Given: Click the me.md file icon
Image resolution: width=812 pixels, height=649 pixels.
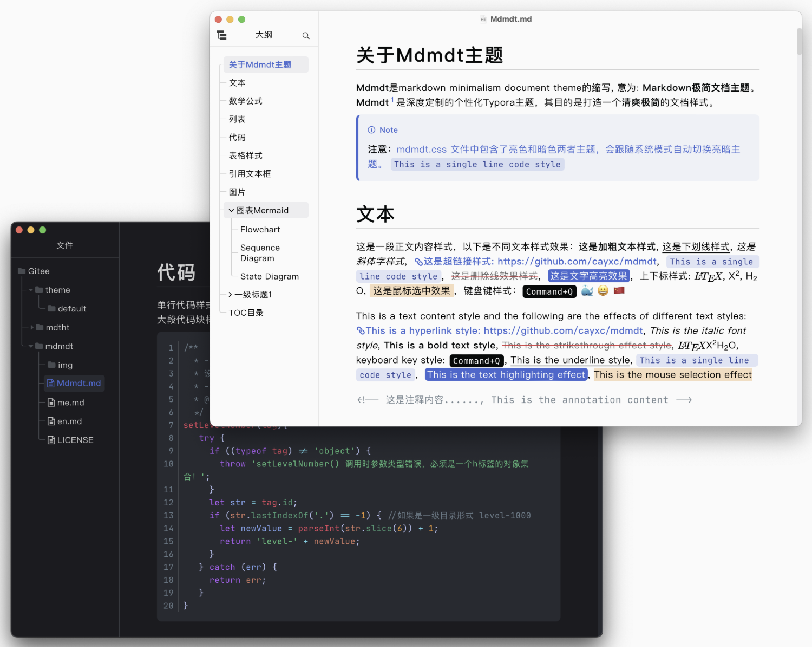Looking at the screenshot, I should coord(50,403).
